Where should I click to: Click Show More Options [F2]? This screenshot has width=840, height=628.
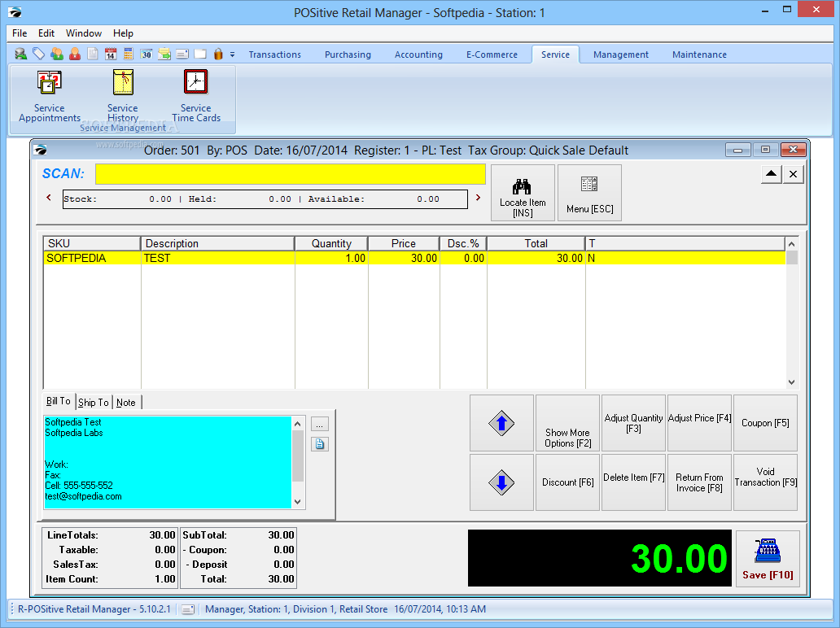pyautogui.click(x=568, y=423)
